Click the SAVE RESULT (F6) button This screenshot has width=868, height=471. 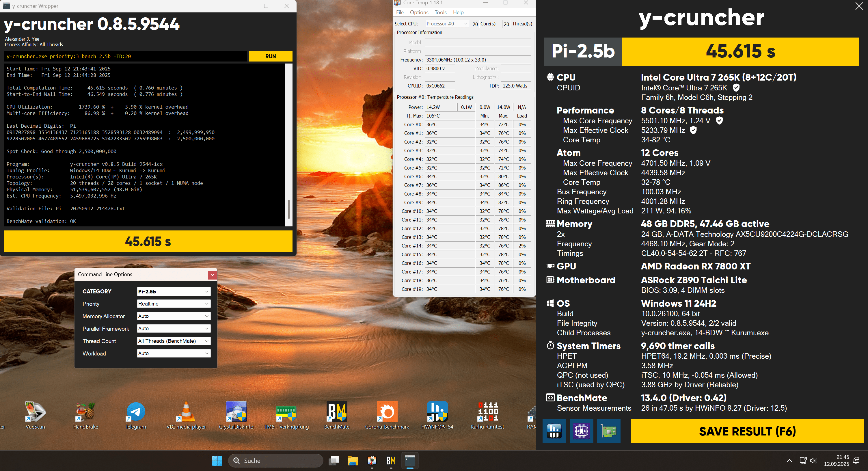pyautogui.click(x=747, y=431)
